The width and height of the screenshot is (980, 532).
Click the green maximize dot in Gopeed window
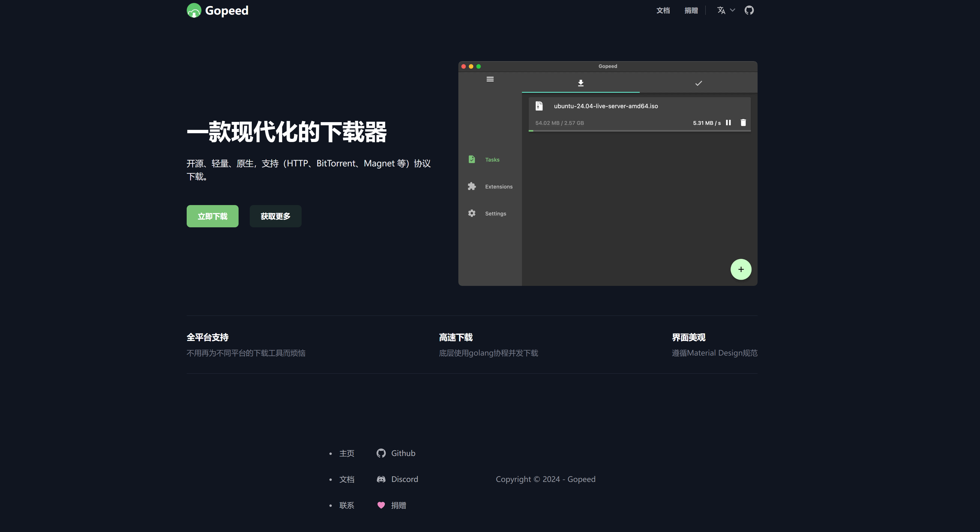pyautogui.click(x=478, y=66)
